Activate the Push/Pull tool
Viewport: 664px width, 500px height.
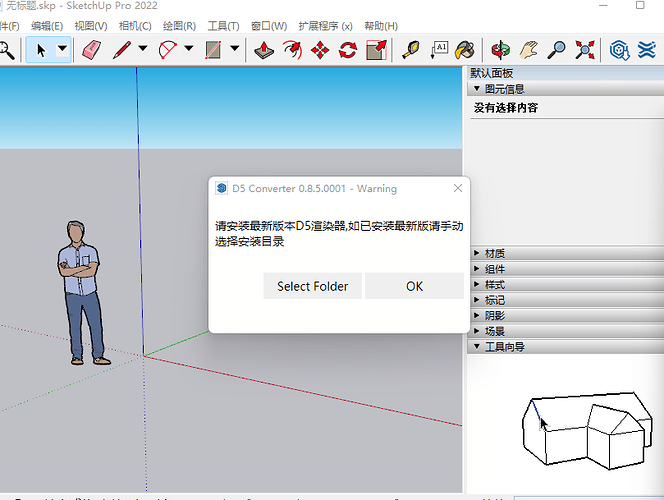(x=264, y=50)
